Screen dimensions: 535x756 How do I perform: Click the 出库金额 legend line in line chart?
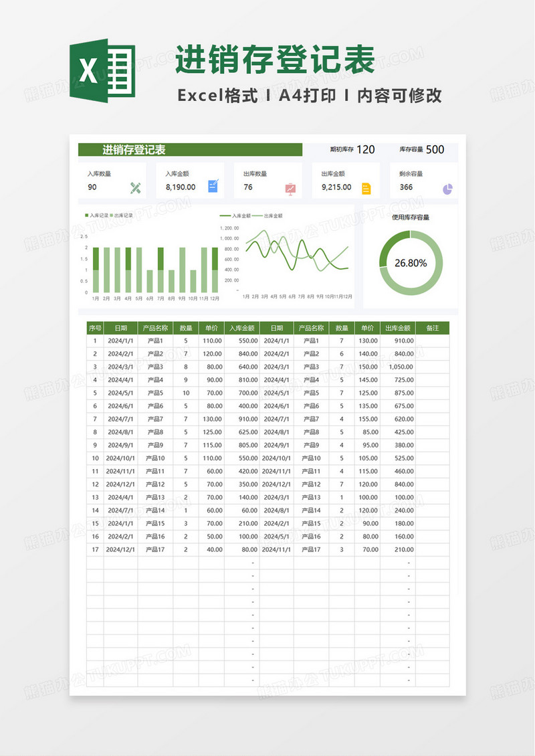click(x=257, y=216)
